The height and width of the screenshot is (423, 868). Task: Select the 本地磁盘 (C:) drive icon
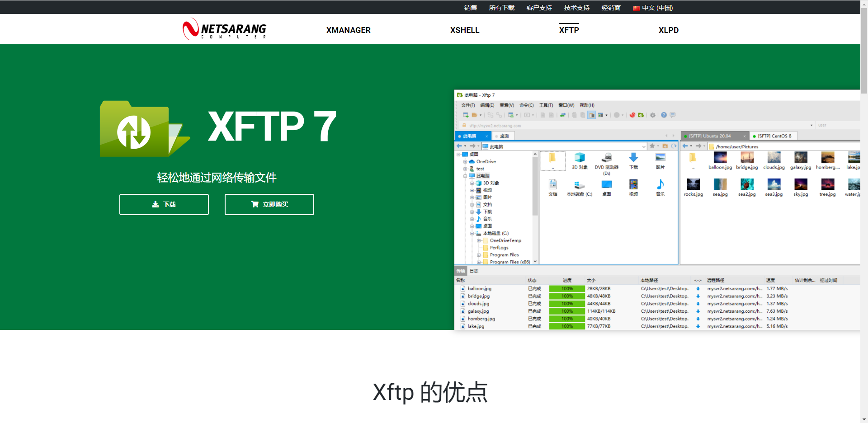(x=580, y=188)
